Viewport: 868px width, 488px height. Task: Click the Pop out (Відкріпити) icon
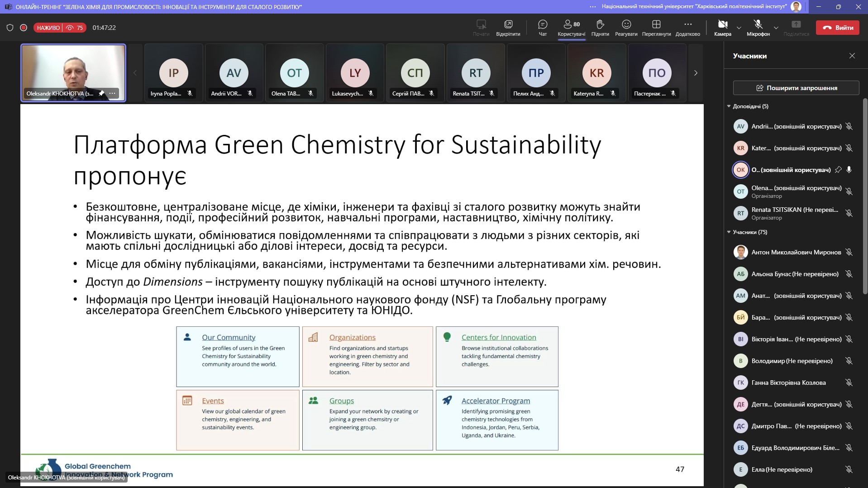coord(508,28)
